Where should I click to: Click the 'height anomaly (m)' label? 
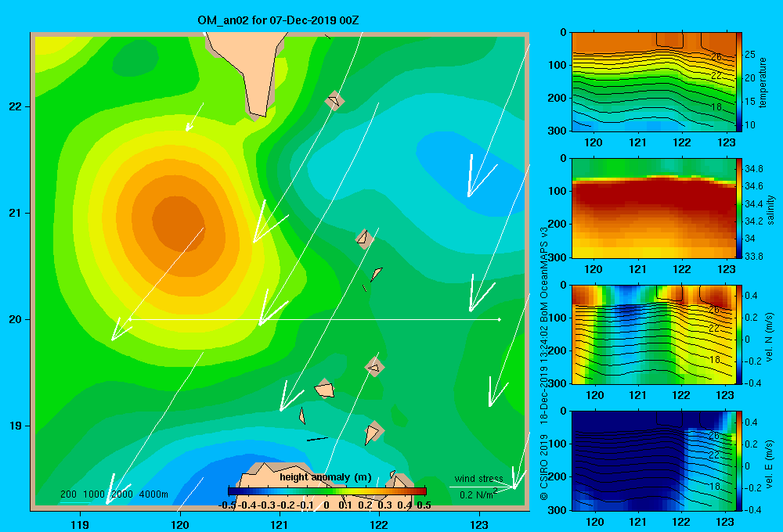pos(326,477)
